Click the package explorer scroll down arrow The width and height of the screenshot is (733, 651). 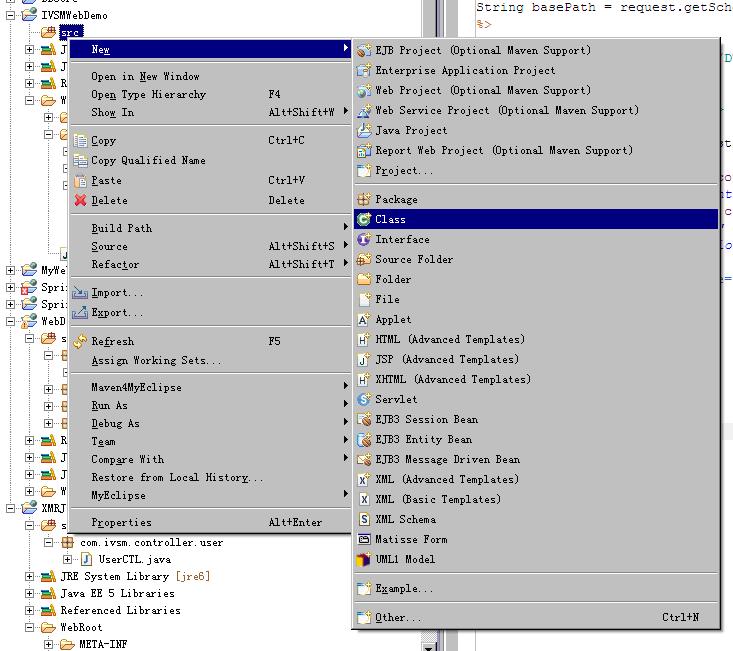tap(428, 646)
